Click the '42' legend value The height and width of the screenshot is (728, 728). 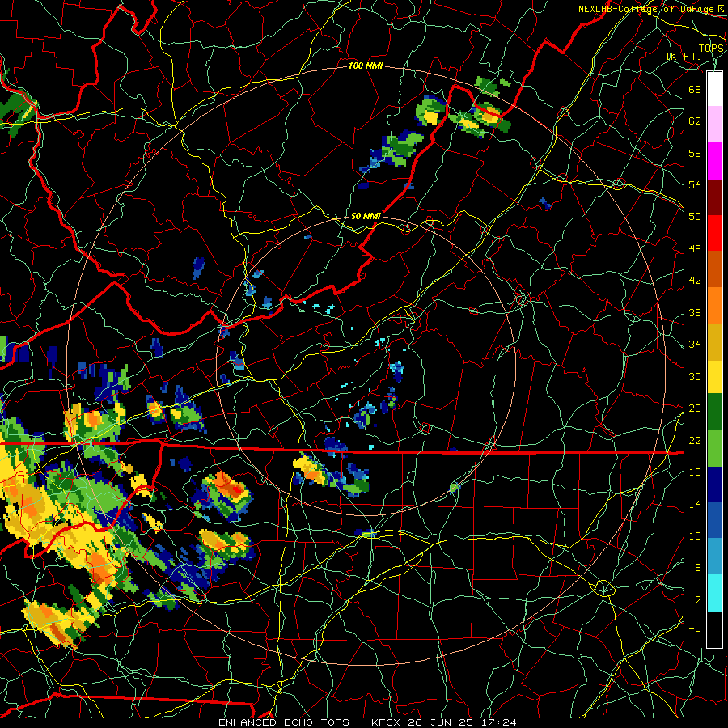695,281
